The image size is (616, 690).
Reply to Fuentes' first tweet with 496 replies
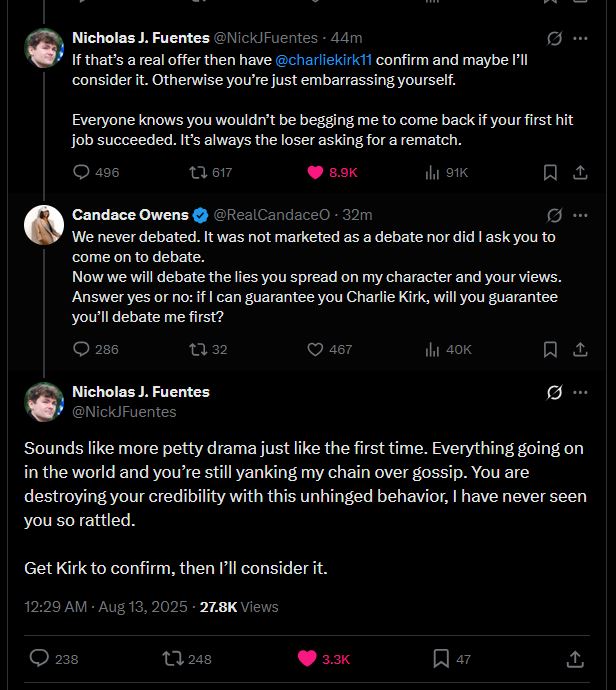[x=83, y=172]
